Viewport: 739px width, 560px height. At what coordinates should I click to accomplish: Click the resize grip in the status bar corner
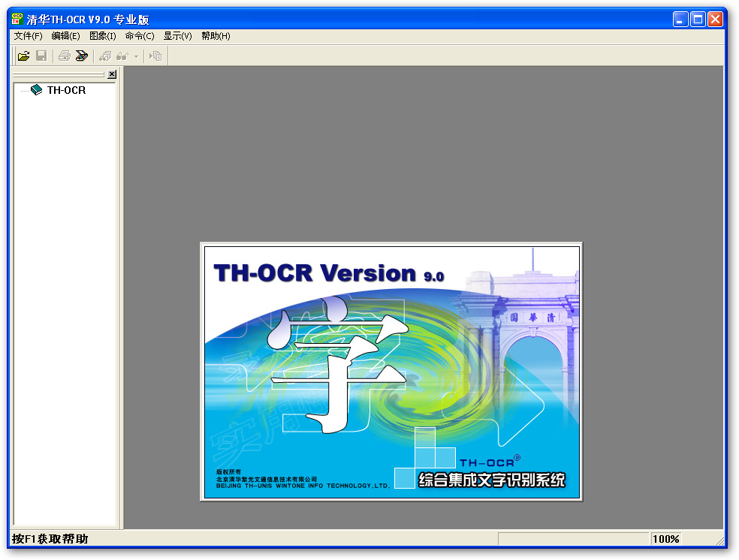[719, 540]
